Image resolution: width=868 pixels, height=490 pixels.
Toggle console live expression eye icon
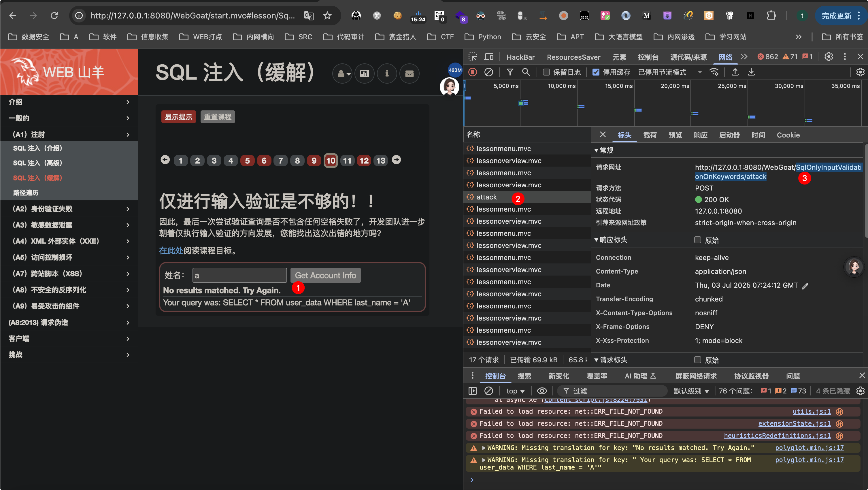coord(542,391)
